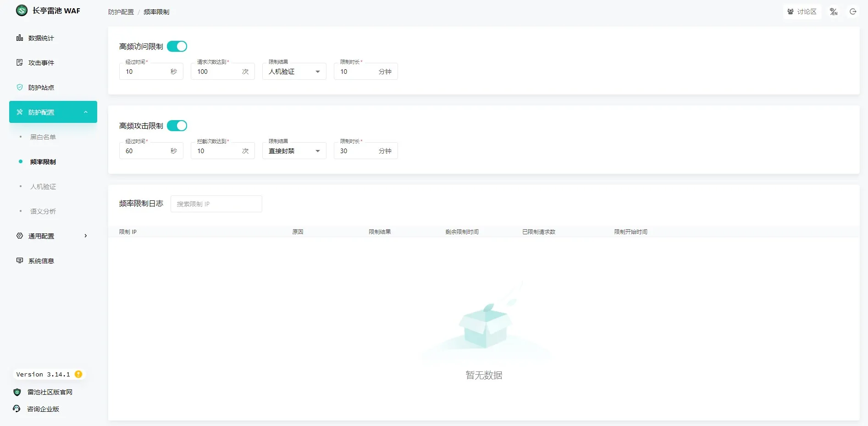Click the 防护站点 shield icon
The width and height of the screenshot is (868, 426).
pyautogui.click(x=20, y=88)
